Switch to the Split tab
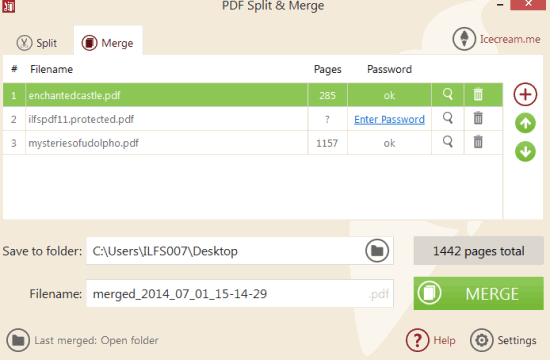The width and height of the screenshot is (550, 360). pos(36,43)
